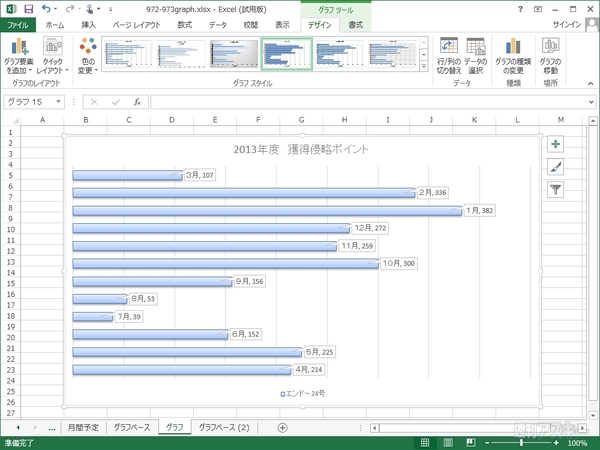This screenshot has height=450, width=600.
Task: Select the highlighted fourth chart style
Action: point(287,54)
